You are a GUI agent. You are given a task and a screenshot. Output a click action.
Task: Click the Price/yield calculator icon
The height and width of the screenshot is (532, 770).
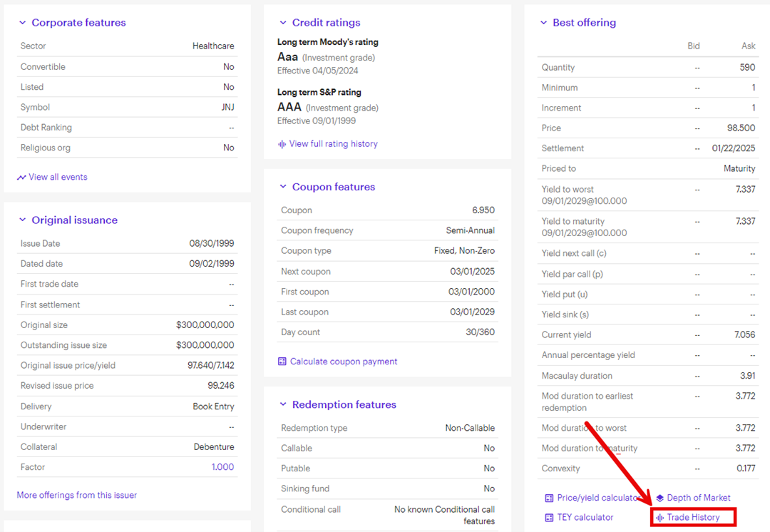click(548, 498)
